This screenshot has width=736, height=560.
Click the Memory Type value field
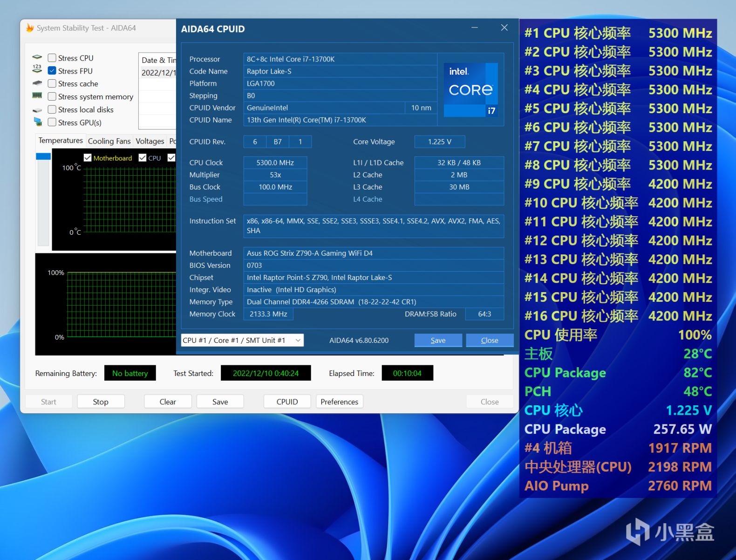[374, 301]
